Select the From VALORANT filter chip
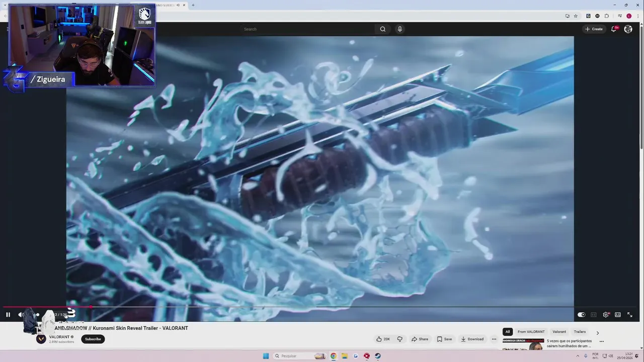The width and height of the screenshot is (644, 362). coord(531,332)
